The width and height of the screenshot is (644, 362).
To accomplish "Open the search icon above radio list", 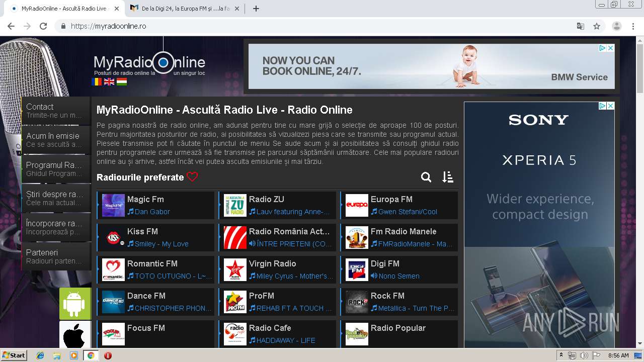I will [426, 177].
